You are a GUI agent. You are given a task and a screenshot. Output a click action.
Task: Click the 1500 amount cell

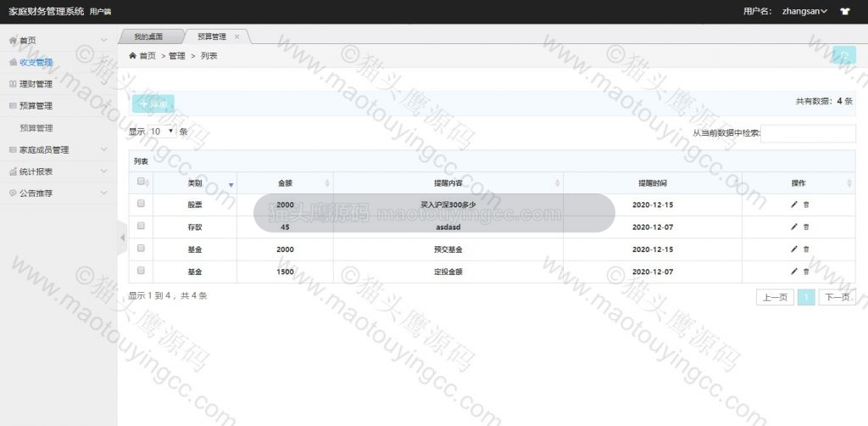click(x=285, y=272)
